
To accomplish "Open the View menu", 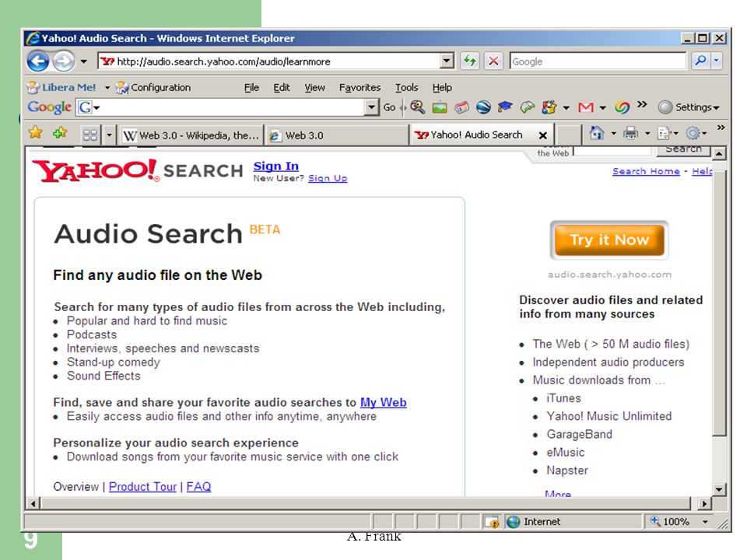I will pos(315,88).
